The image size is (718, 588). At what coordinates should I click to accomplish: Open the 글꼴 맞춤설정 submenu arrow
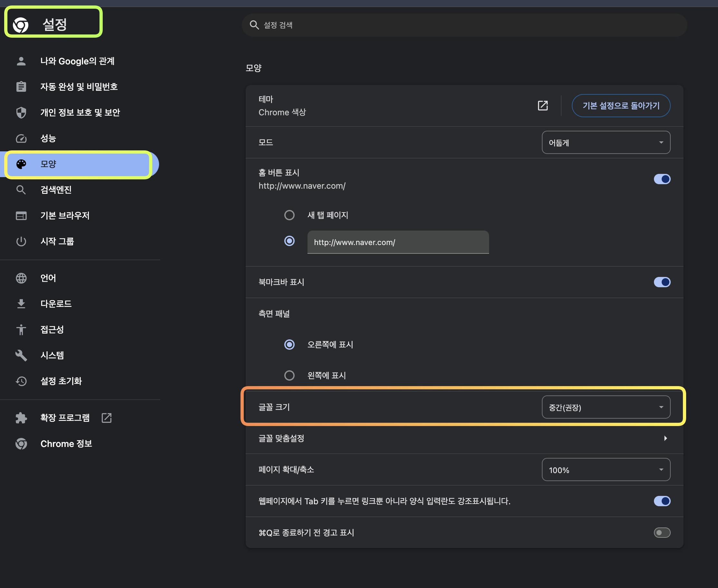[x=665, y=438]
